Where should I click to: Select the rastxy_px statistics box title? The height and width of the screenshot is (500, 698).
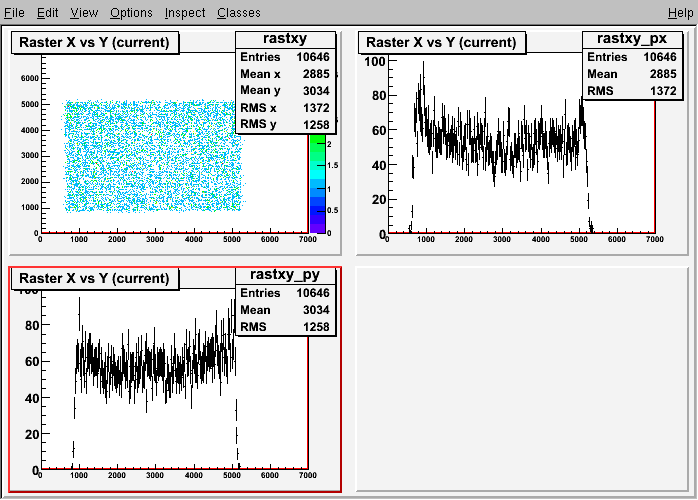click(x=632, y=39)
